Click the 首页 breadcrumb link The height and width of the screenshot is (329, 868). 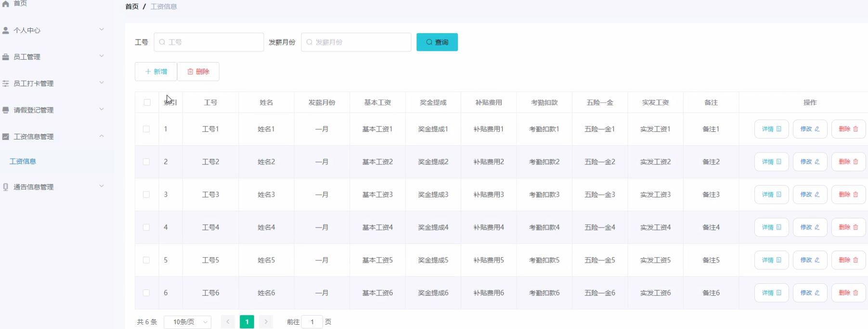(132, 6)
